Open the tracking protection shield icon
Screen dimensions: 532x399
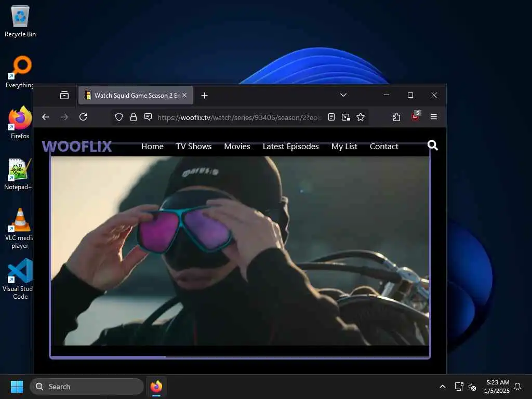(x=119, y=117)
